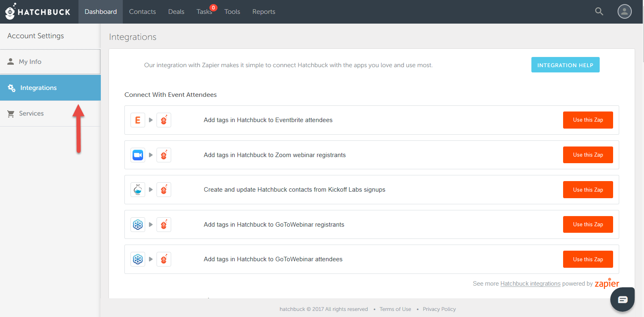Click the Eventbrite app icon
644x317 pixels.
138,120
